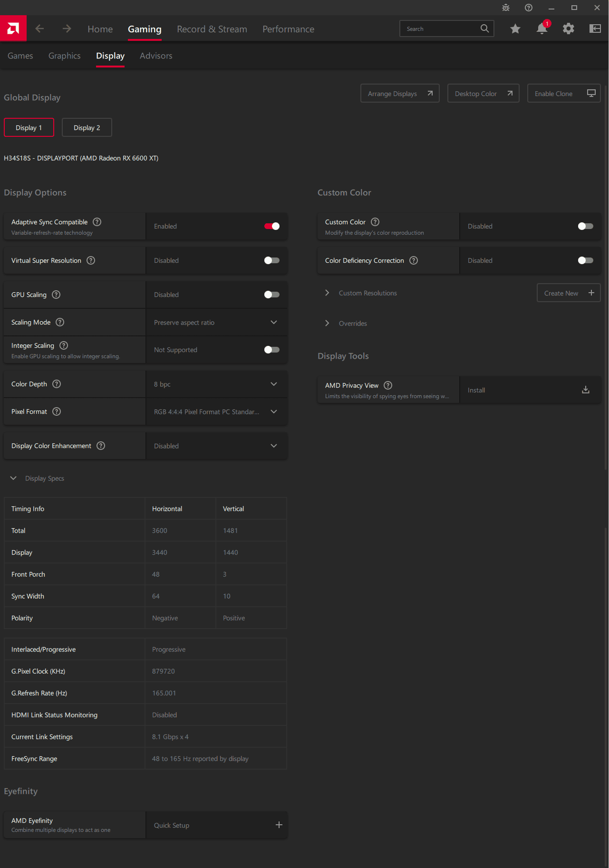
Task: Click the AMD Privacy View download icon
Action: [x=585, y=390]
